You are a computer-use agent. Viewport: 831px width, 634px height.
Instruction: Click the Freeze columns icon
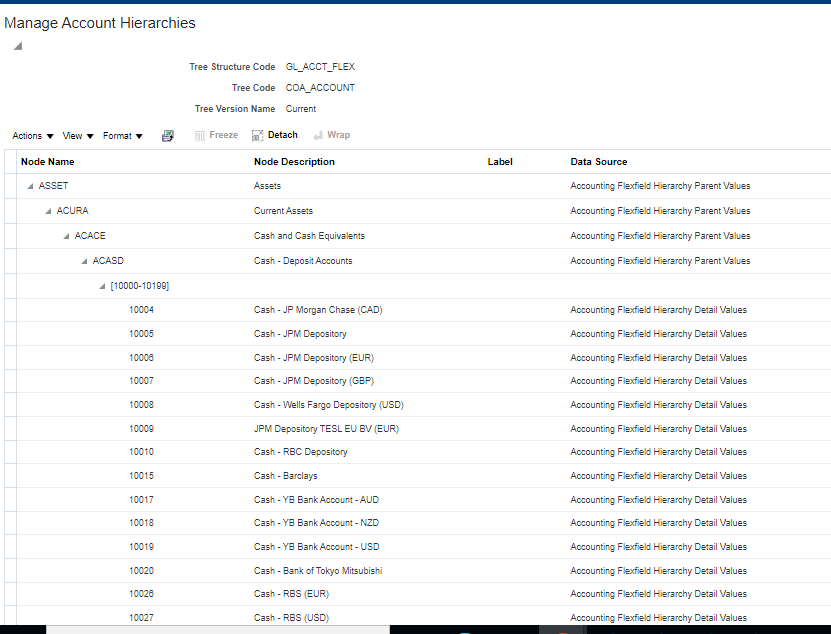click(x=216, y=135)
